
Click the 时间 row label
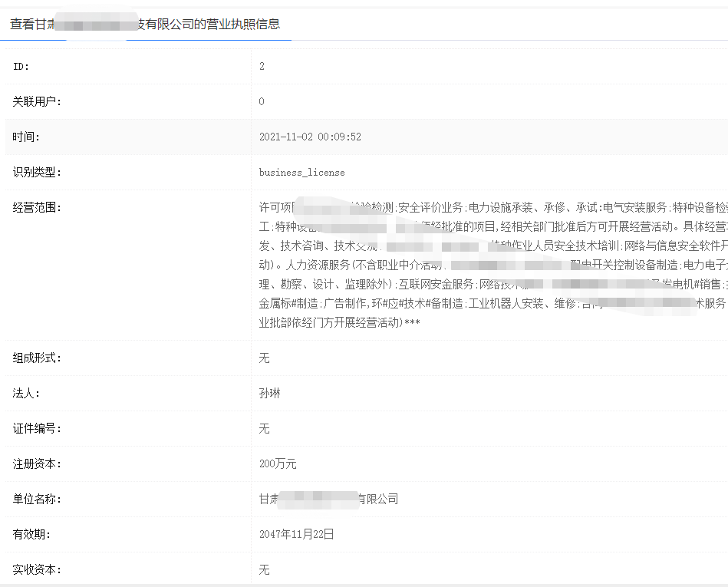[26, 137]
